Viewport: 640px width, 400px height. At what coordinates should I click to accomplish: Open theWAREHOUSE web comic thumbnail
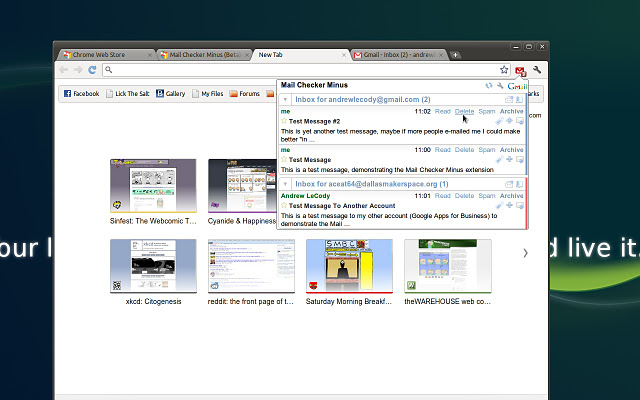pyautogui.click(x=448, y=266)
